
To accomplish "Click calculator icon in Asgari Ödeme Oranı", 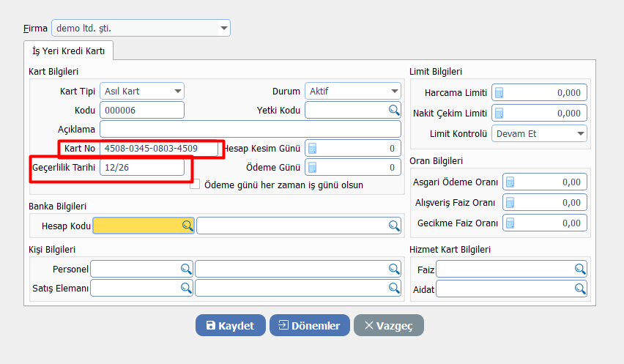I will [510, 182].
